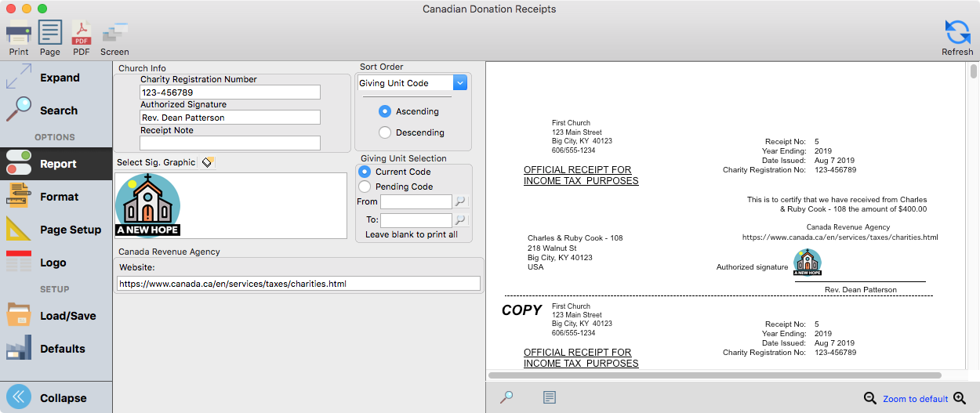Click magnifier beside From field
980x413 pixels.
tap(461, 201)
